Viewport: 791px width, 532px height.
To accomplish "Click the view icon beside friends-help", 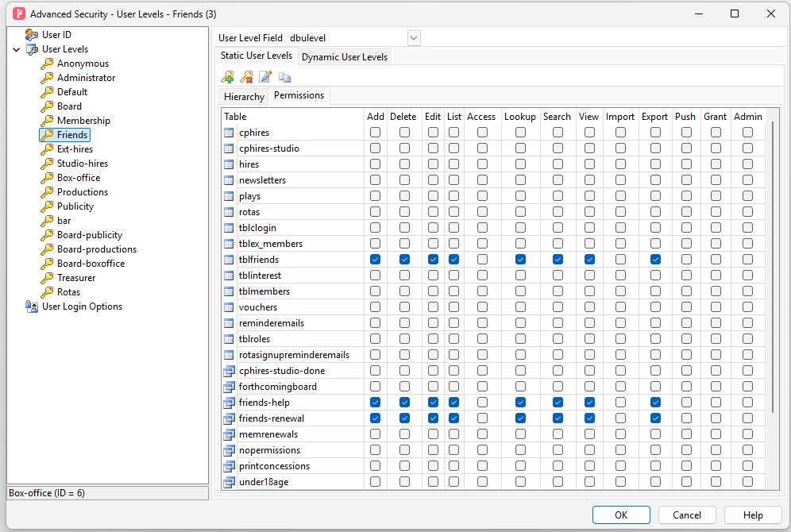I will pyautogui.click(x=229, y=403).
